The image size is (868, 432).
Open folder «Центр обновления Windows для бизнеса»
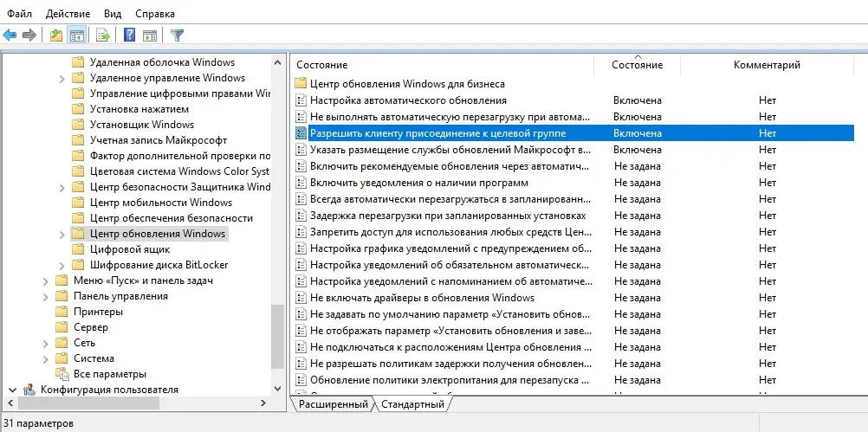[407, 84]
